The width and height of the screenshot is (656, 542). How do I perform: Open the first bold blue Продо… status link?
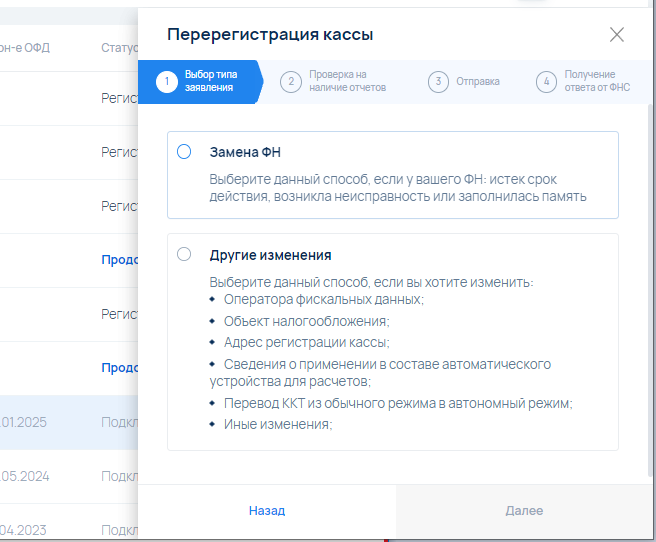tap(119, 260)
